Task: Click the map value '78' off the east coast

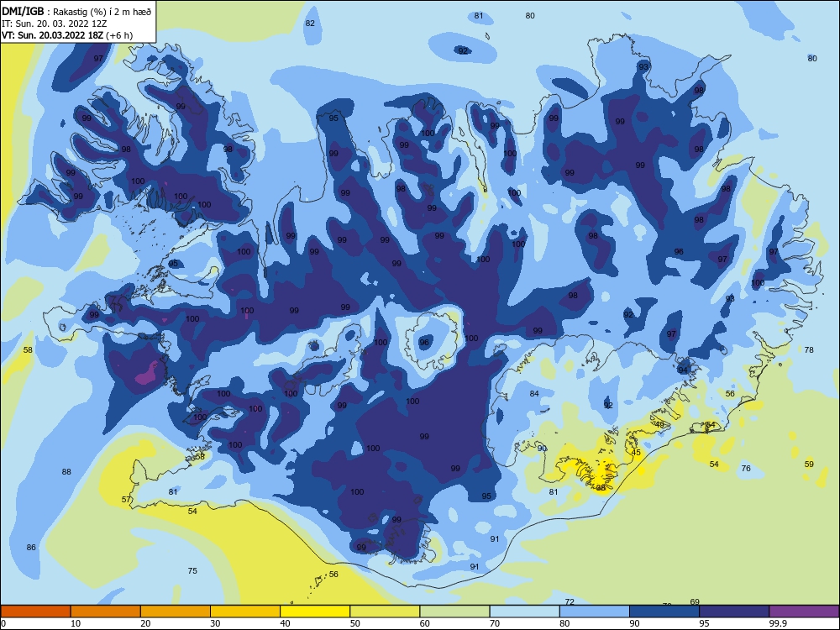Action: (x=809, y=349)
